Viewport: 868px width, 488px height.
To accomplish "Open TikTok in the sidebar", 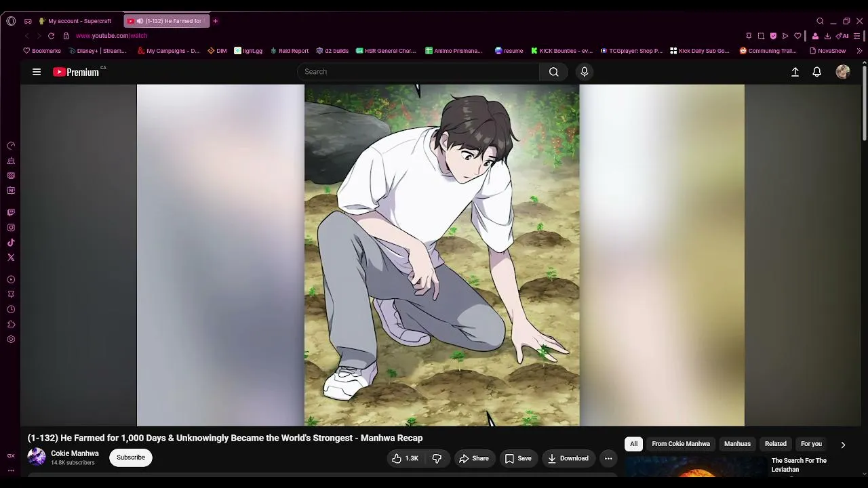I will click(11, 243).
